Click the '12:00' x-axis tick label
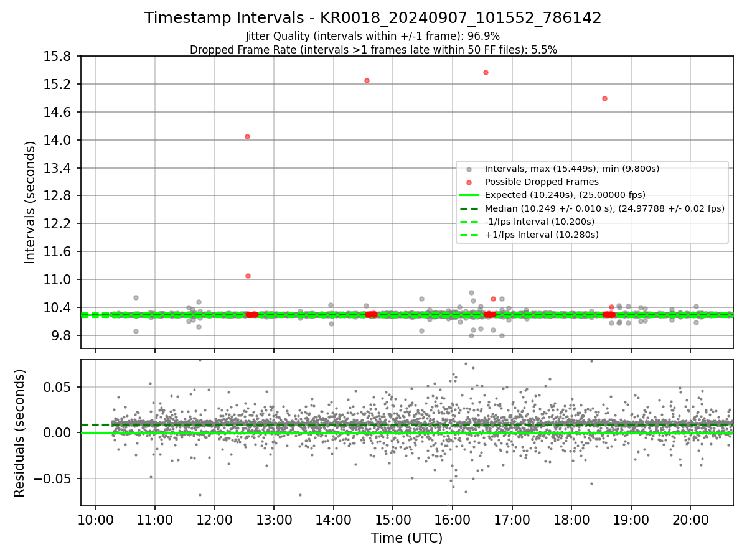 (214, 520)
